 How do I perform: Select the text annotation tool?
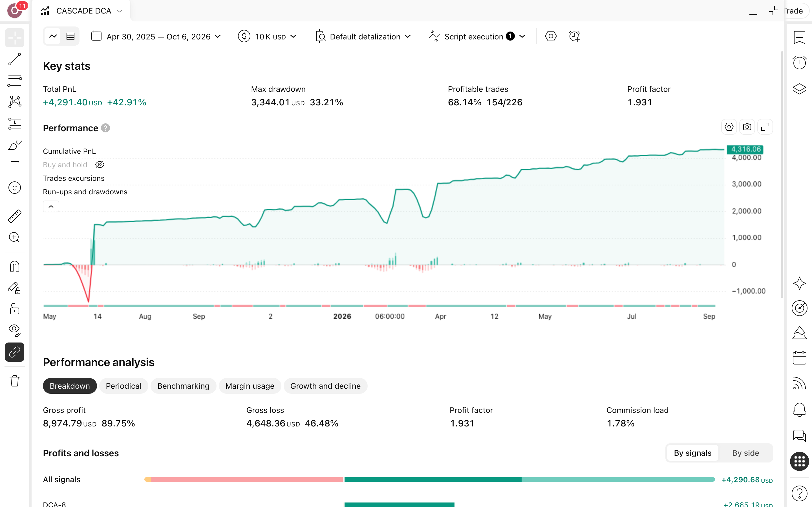tap(15, 166)
